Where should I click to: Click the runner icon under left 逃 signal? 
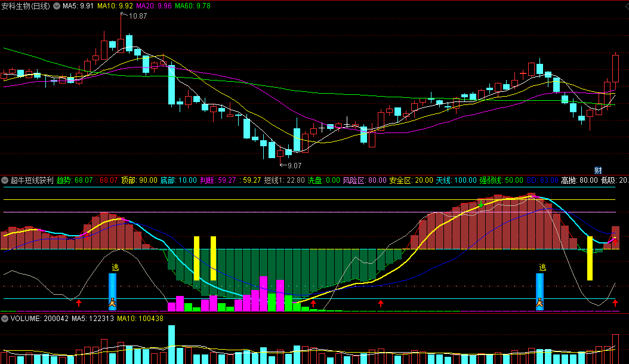[112, 303]
